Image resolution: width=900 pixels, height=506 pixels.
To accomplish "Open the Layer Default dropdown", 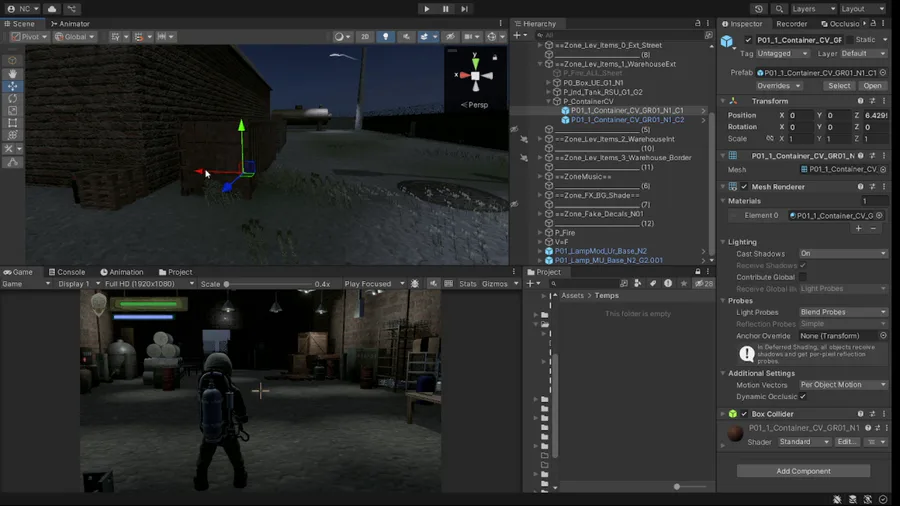I will point(863,53).
